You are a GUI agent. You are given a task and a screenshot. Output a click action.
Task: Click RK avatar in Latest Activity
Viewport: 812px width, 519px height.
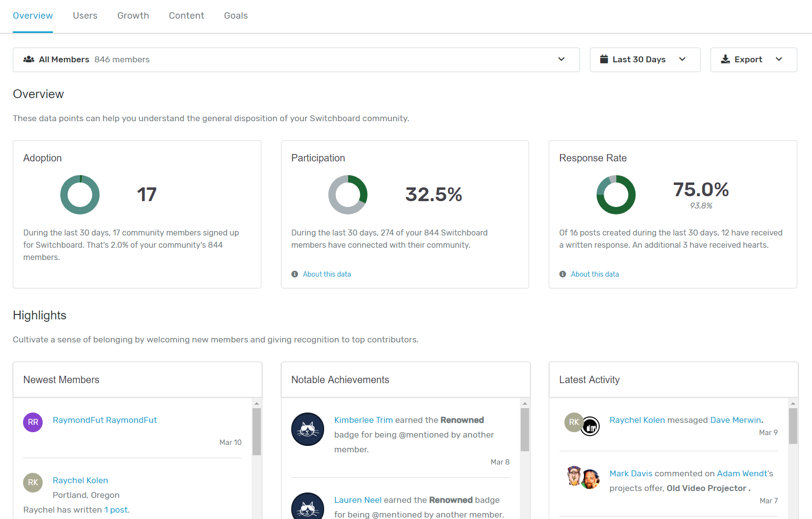pyautogui.click(x=573, y=422)
